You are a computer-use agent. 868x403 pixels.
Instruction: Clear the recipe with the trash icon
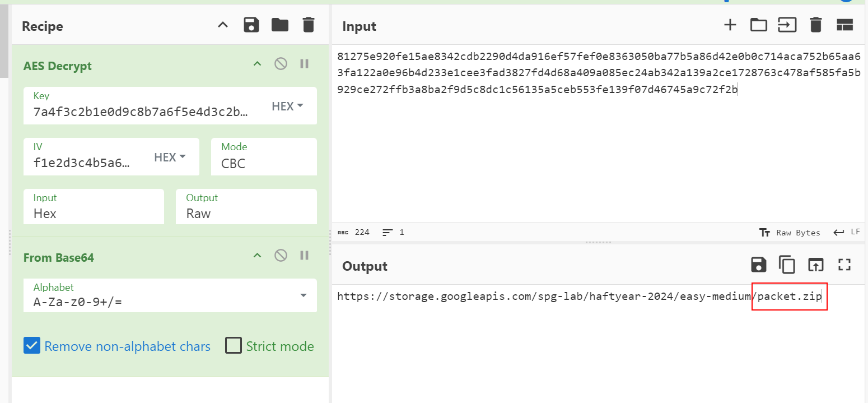tap(308, 25)
